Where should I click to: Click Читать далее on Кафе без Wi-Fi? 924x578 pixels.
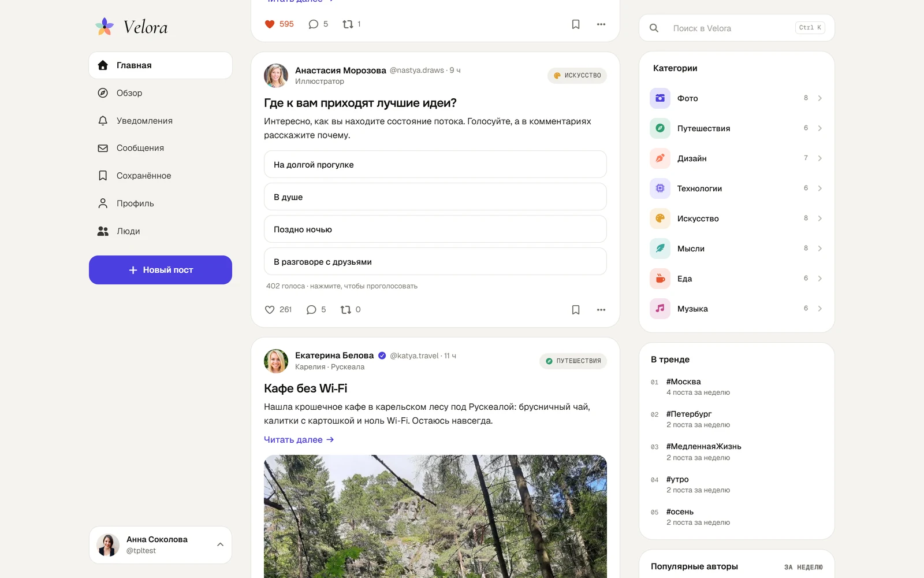[299, 440]
